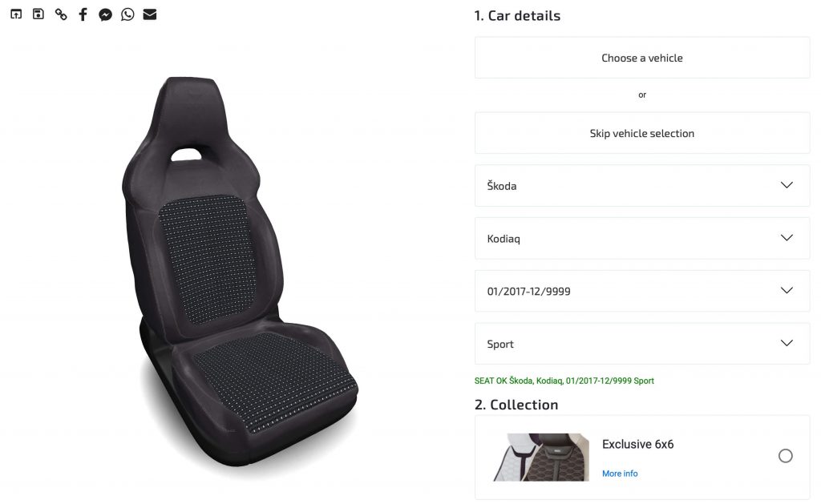Screen dimensions: 821x504
Task: Click the chevron arrow on Sport dropdown
Action: [x=787, y=343]
